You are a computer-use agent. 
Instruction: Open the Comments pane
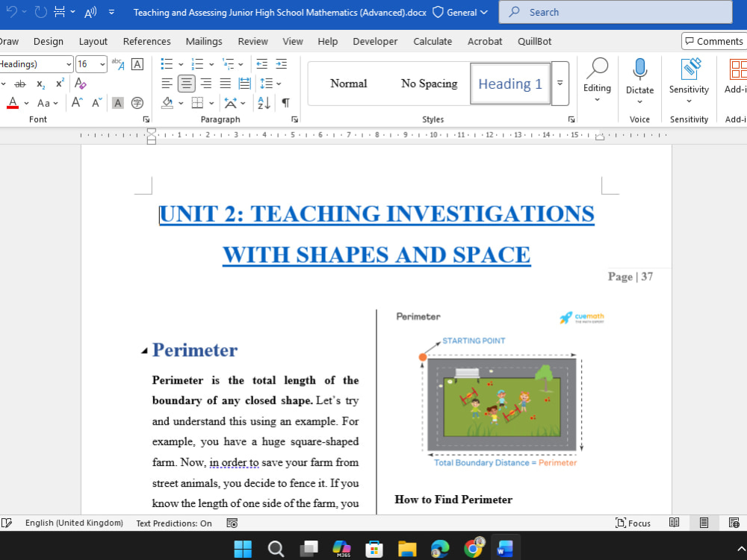click(713, 41)
